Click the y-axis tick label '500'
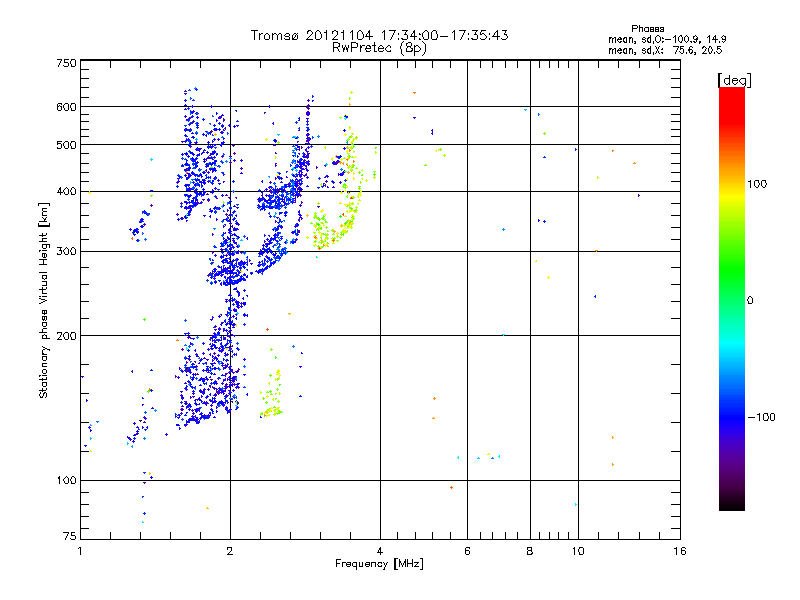Image resolution: width=800 pixels, height=600 pixels. click(66, 145)
